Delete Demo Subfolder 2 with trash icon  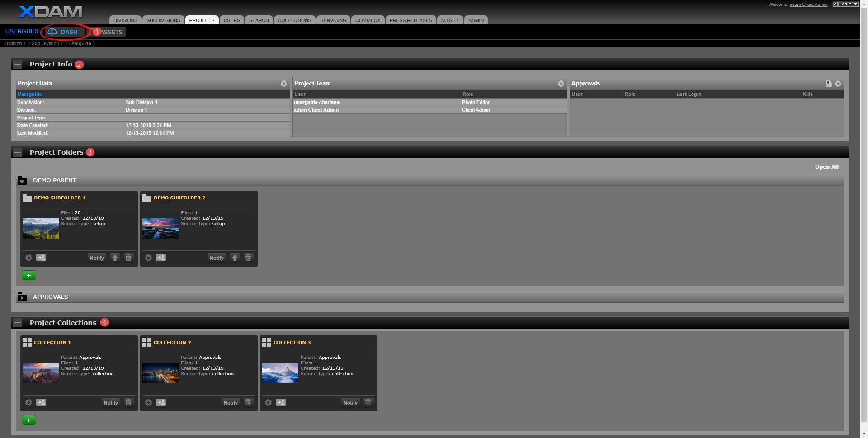click(x=248, y=258)
